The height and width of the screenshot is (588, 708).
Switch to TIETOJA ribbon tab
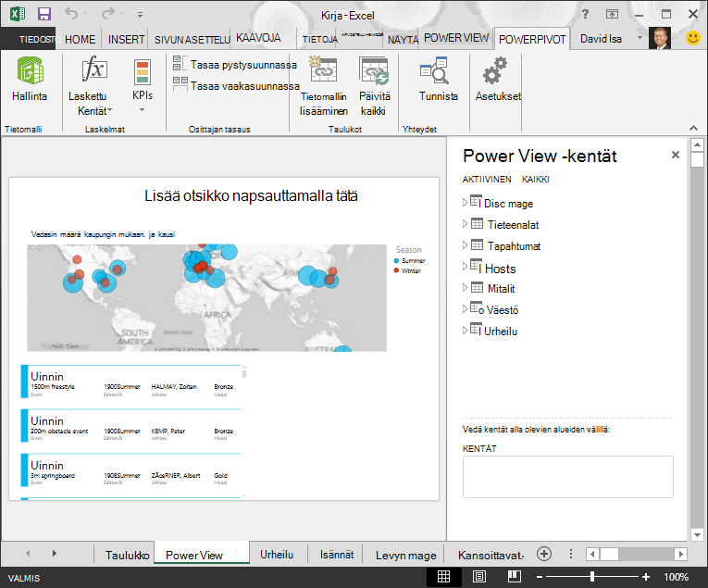pyautogui.click(x=319, y=40)
